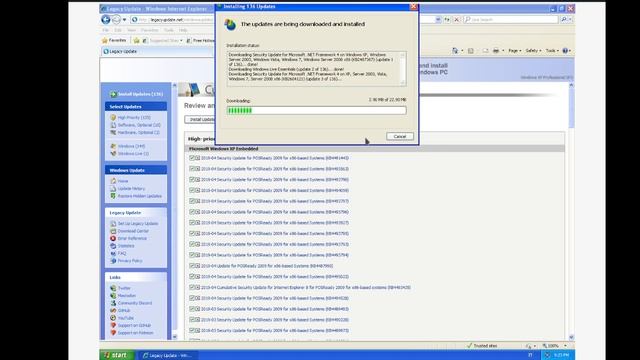Click the Home icon under Windows Update
Image resolution: width=640 pixels, height=360 pixels.
(113, 181)
